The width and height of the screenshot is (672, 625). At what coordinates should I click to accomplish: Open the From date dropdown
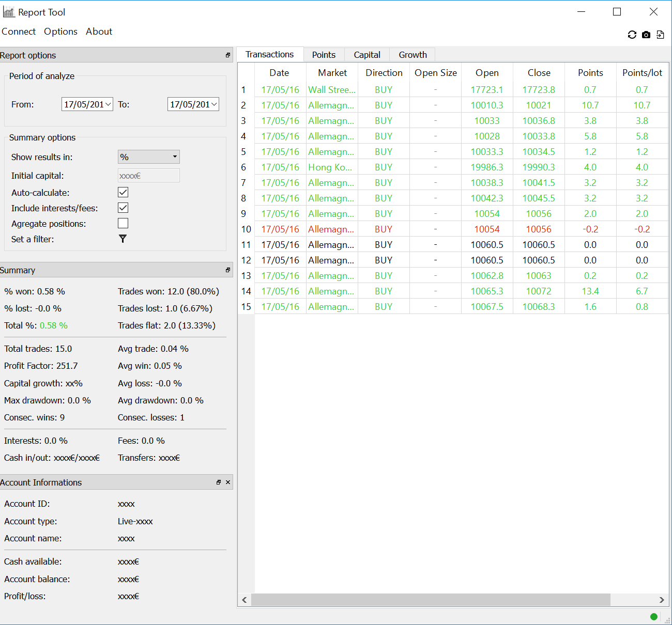(108, 104)
